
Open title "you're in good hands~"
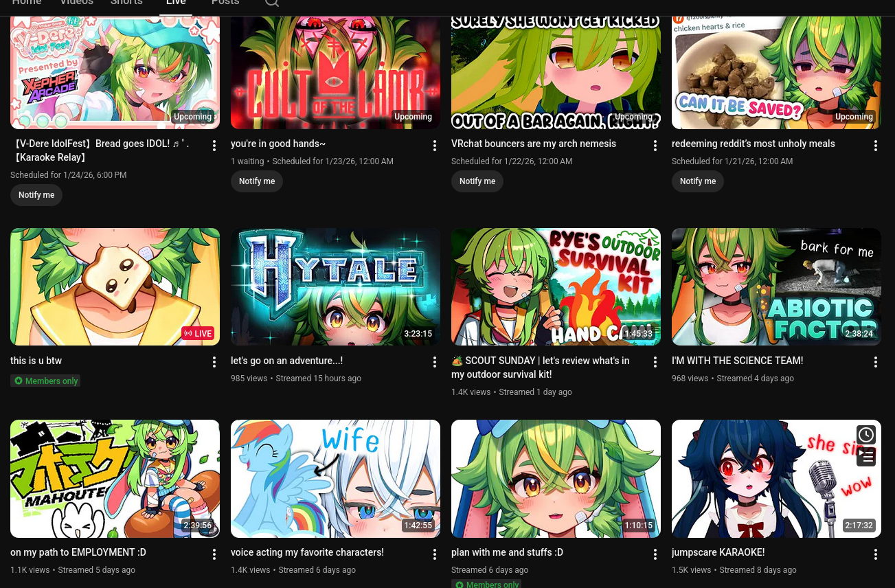tap(278, 144)
